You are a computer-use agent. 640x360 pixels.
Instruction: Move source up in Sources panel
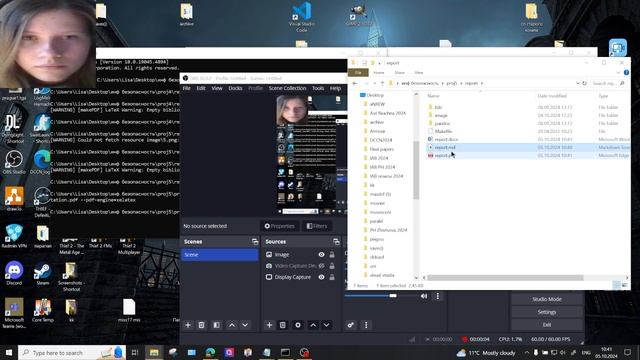point(313,325)
